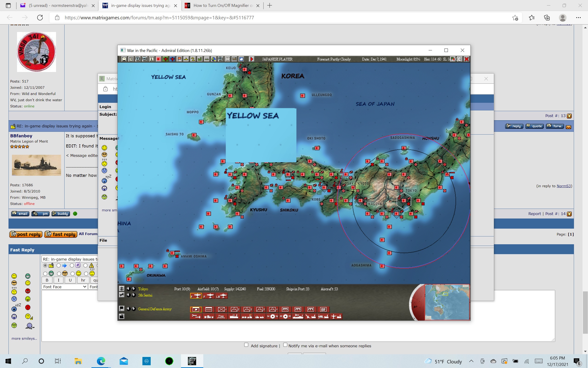Select the first message icon radio button
Image resolution: width=588 pixels, height=368 pixels.
click(45, 265)
